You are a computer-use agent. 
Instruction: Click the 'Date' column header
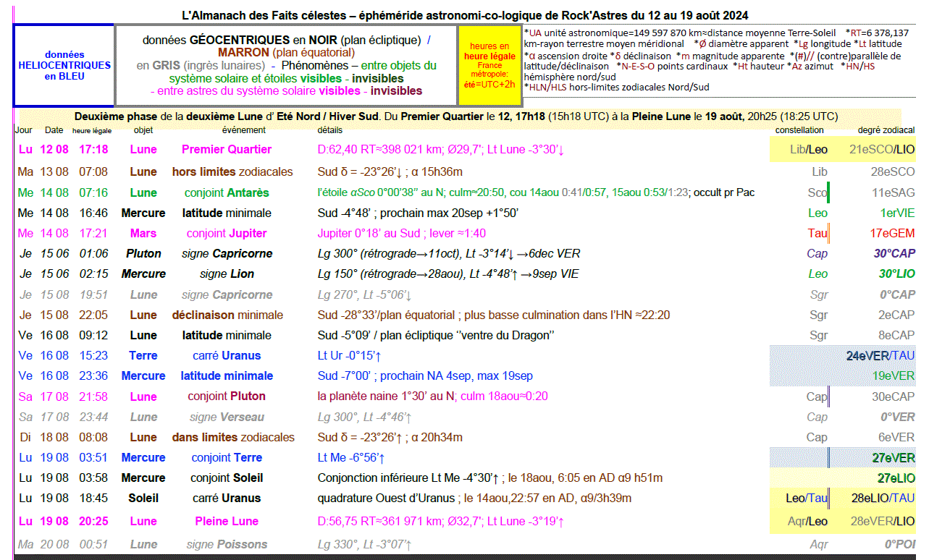coord(54,130)
